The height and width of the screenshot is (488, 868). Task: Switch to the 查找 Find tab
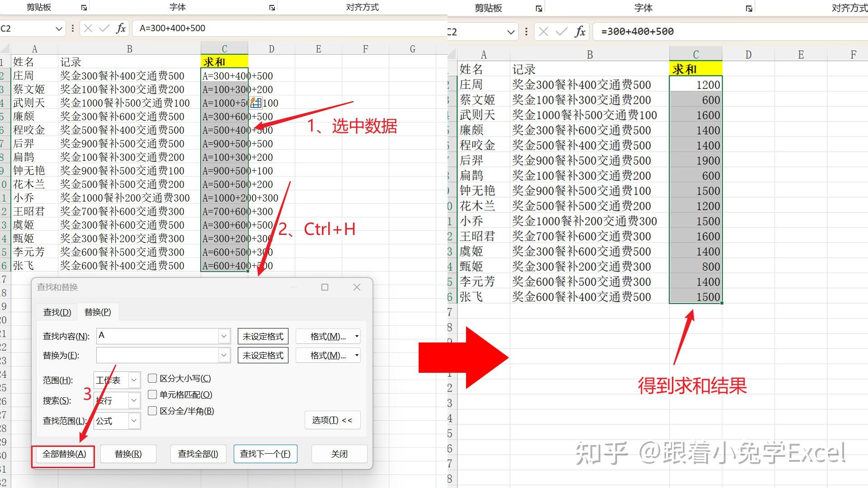pyautogui.click(x=57, y=312)
